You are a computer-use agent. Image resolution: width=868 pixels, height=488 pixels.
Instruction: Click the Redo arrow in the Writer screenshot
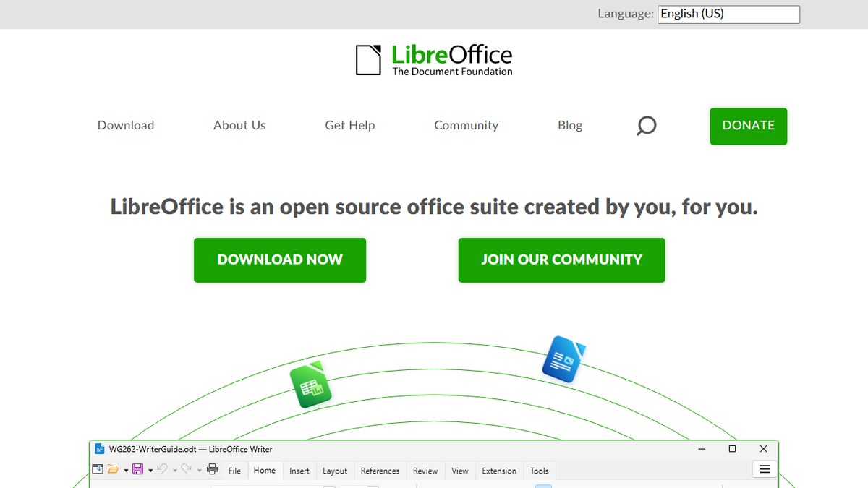pos(186,468)
